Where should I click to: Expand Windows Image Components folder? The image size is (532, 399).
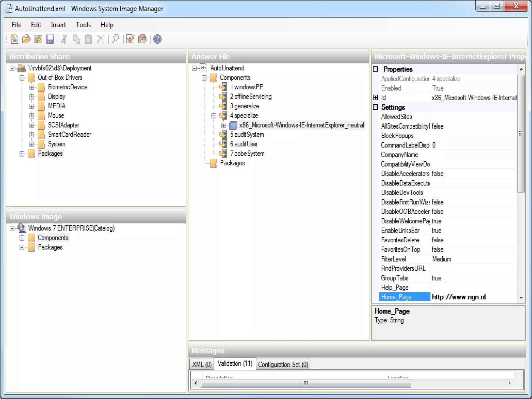point(22,238)
